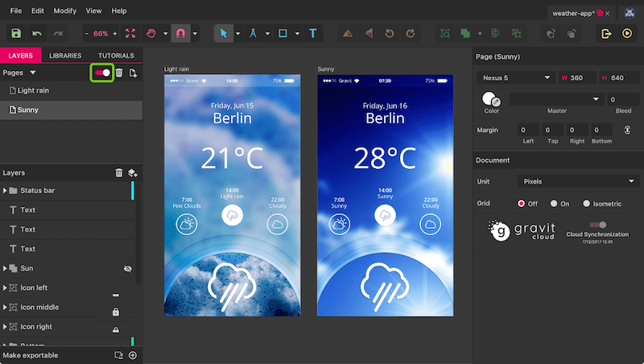Screen dimensions: 644x364
Task: Toggle the highlighted Pages view switch
Action: click(102, 73)
